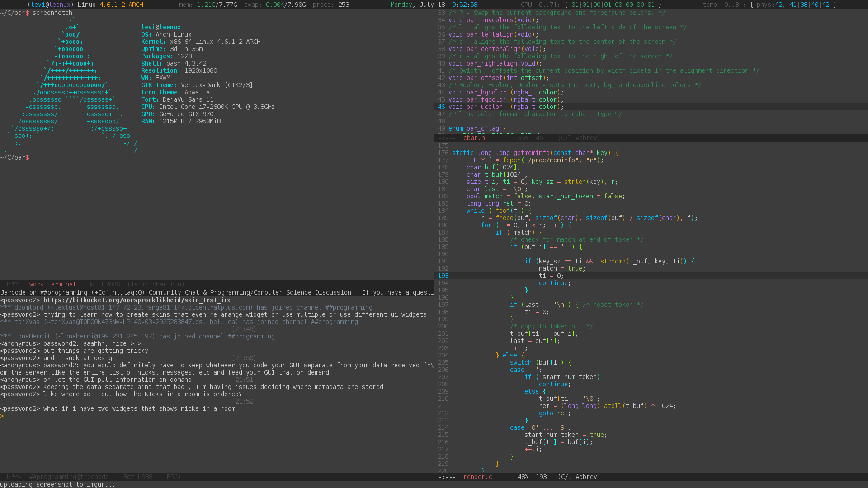
Task: Click the ERC input prompt line
Action: point(217,416)
